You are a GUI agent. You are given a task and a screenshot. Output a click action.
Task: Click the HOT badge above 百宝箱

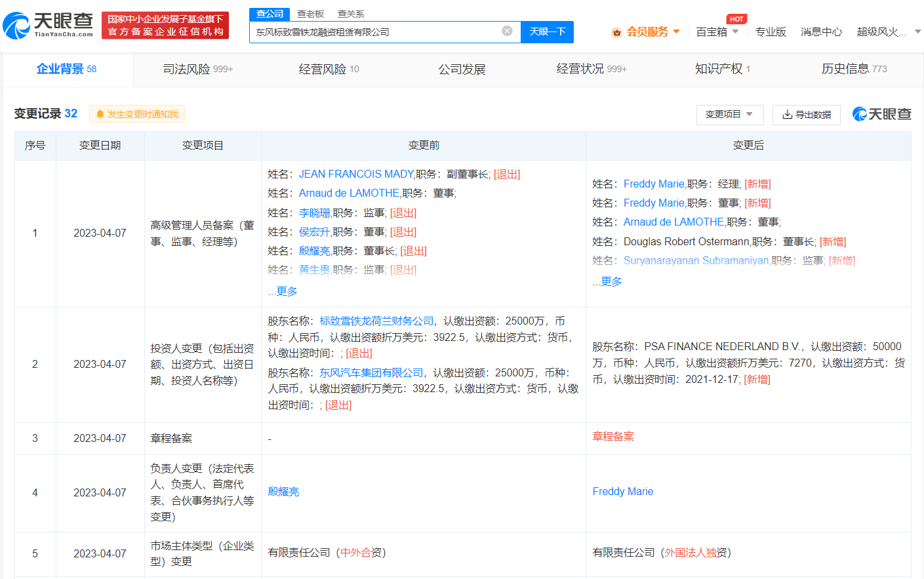736,19
